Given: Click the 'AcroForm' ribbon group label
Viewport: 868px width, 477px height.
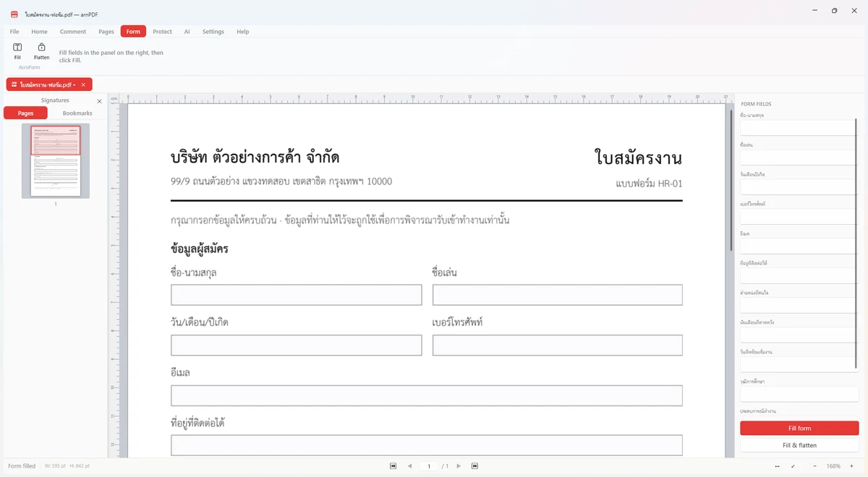Looking at the screenshot, I should point(30,67).
